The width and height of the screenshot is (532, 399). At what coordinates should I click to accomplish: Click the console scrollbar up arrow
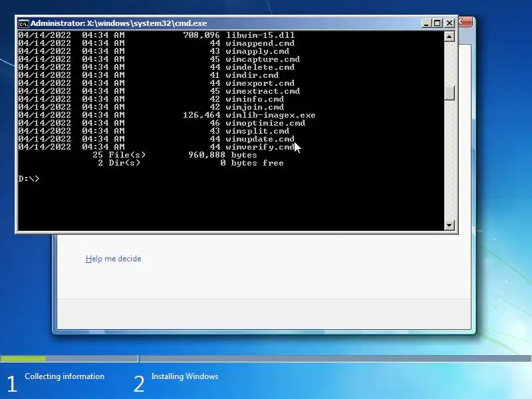click(450, 37)
